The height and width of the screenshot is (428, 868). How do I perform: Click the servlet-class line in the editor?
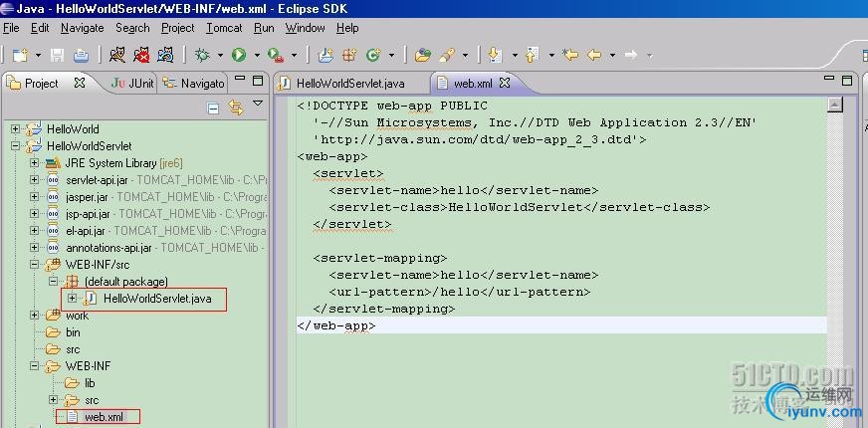coord(520,208)
